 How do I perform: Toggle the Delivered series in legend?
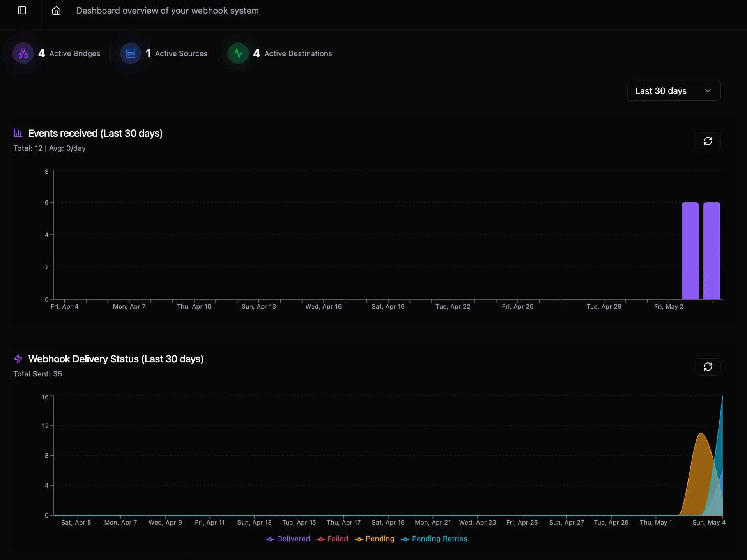pyautogui.click(x=288, y=539)
